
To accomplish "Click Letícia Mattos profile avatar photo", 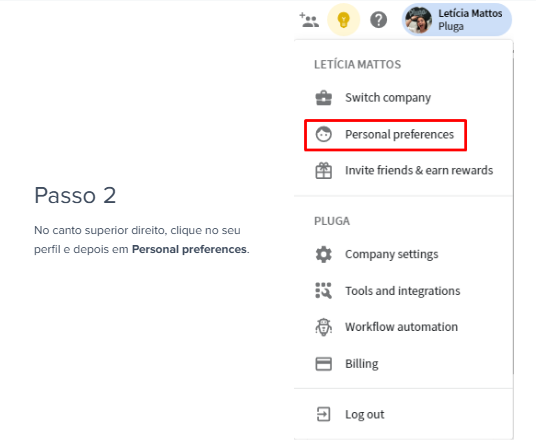I will [418, 20].
